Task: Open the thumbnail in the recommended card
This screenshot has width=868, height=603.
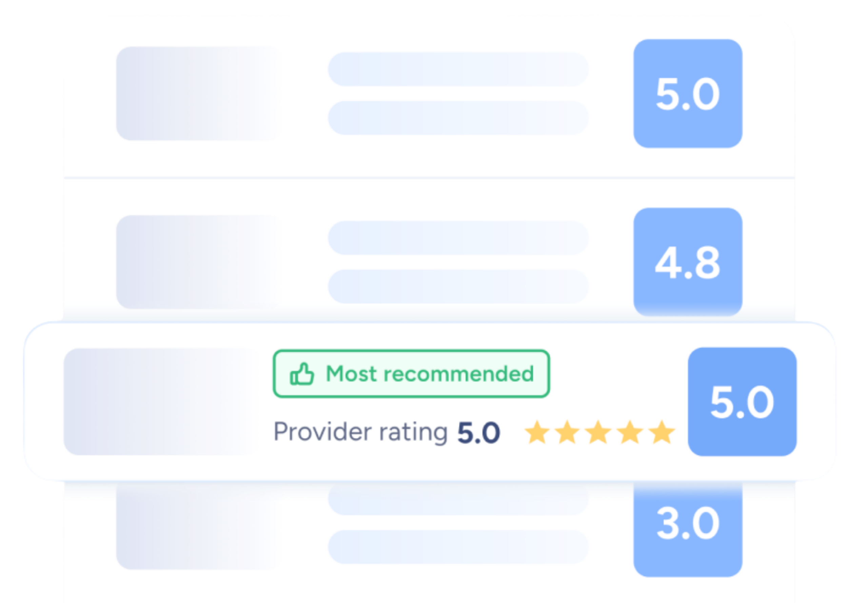Action: tap(159, 402)
